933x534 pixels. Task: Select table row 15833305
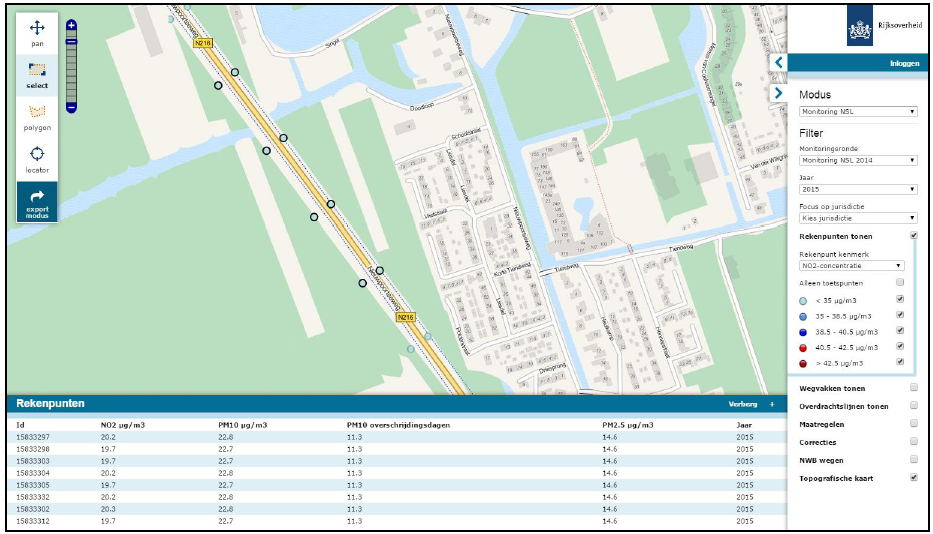click(396, 485)
